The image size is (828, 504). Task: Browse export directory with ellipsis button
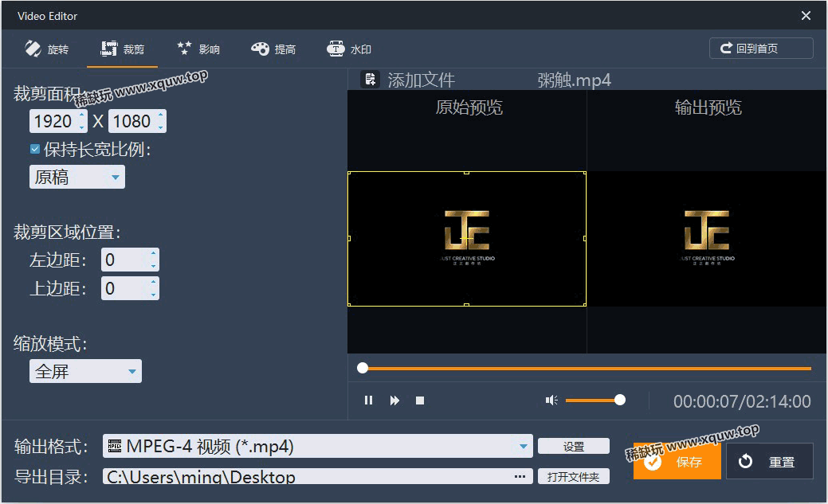[x=520, y=477]
